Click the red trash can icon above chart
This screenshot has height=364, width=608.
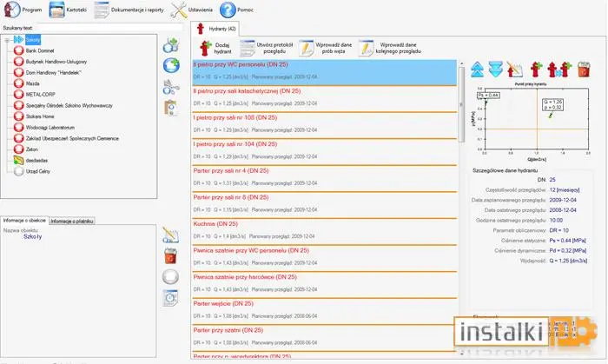(584, 69)
